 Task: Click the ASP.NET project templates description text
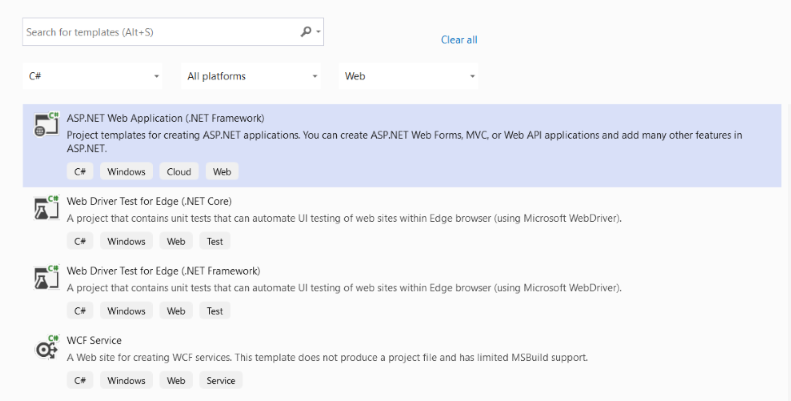coord(405,142)
